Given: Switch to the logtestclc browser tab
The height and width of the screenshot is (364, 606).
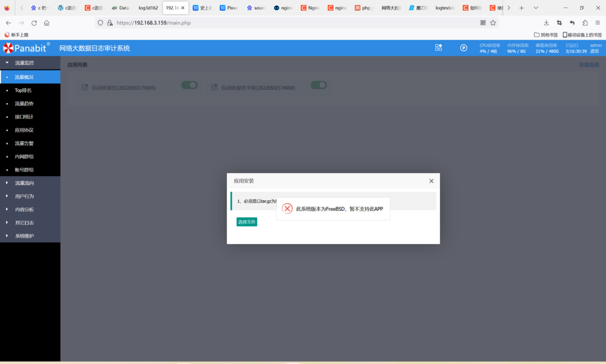Looking at the screenshot, I should click(445, 8).
